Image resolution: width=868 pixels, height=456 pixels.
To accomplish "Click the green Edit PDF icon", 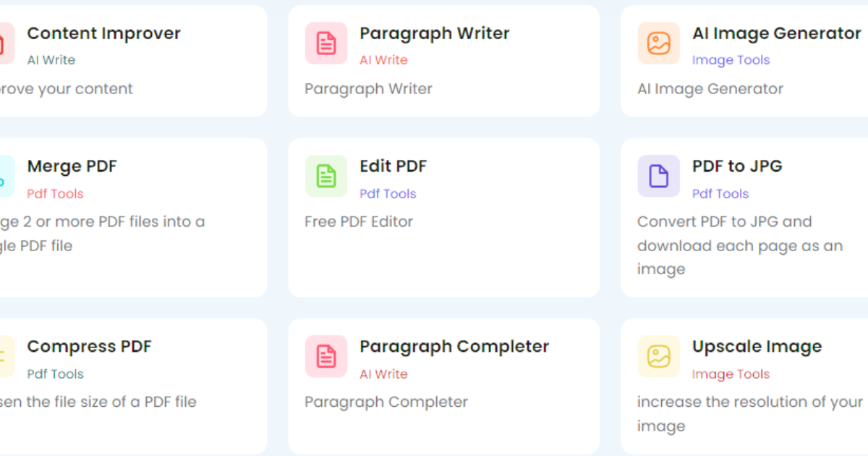I will coord(326,176).
